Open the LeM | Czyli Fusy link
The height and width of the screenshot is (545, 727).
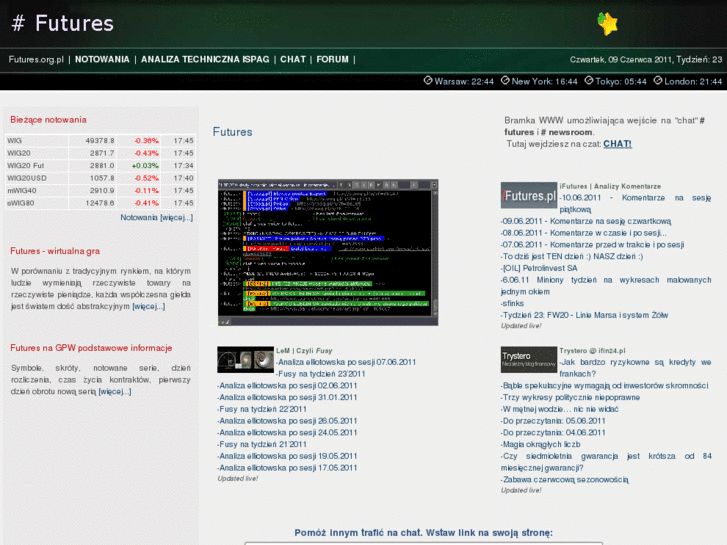point(304,351)
